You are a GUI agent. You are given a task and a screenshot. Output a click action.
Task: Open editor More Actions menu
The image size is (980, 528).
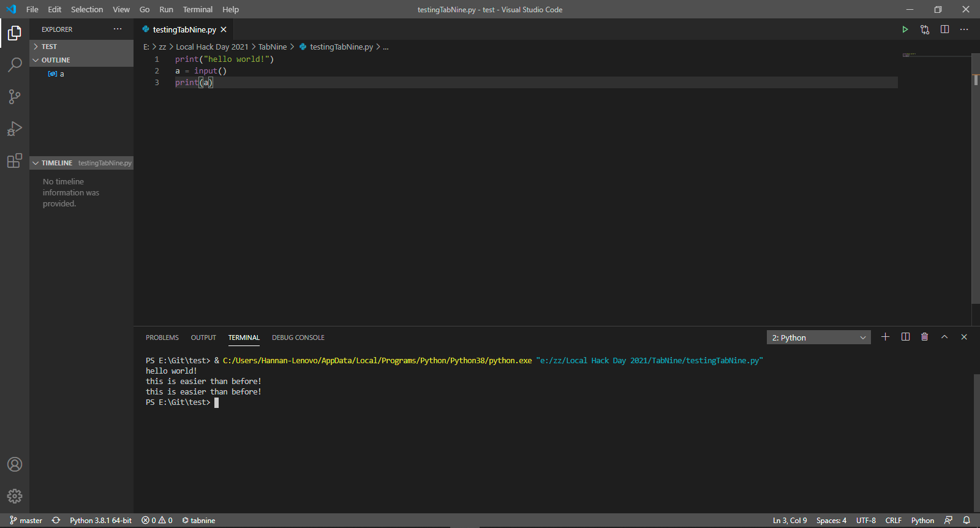tap(964, 29)
